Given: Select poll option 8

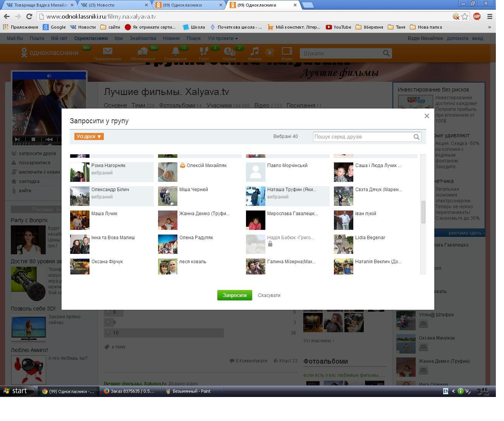Looking at the screenshot, I should pyautogui.click(x=108, y=312).
